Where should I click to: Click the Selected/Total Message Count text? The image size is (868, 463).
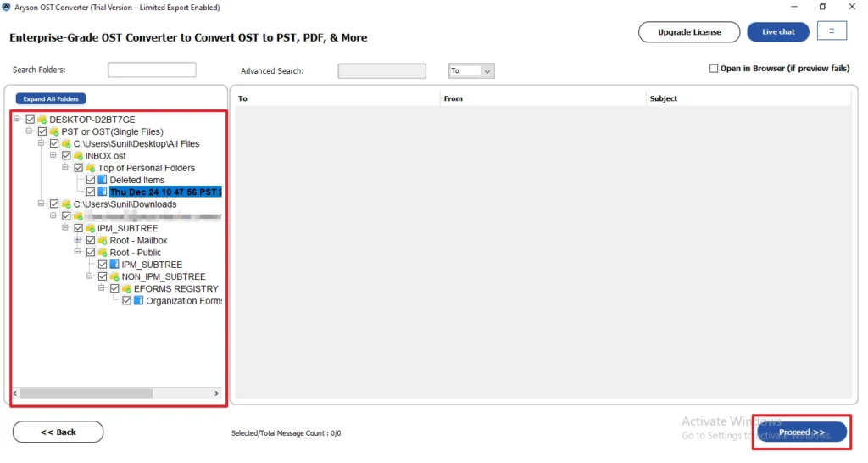click(287, 433)
